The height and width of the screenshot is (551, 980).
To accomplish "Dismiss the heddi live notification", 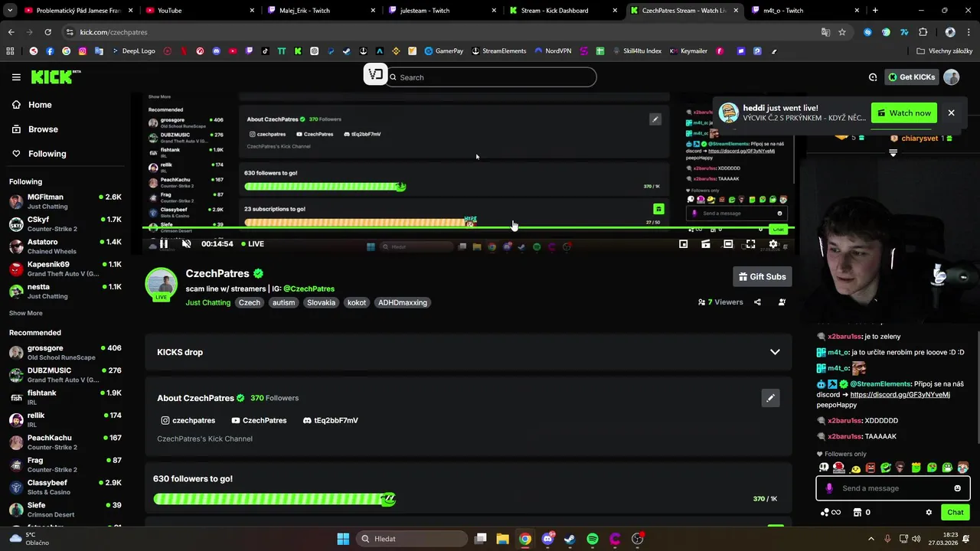I will 951,113.
